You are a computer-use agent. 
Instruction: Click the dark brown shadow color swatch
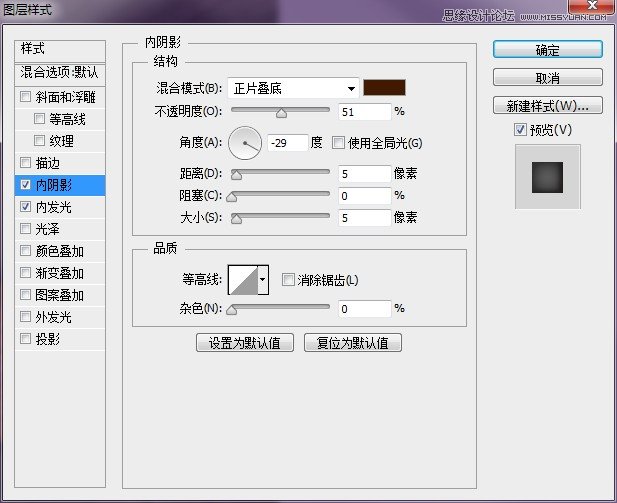[x=384, y=87]
